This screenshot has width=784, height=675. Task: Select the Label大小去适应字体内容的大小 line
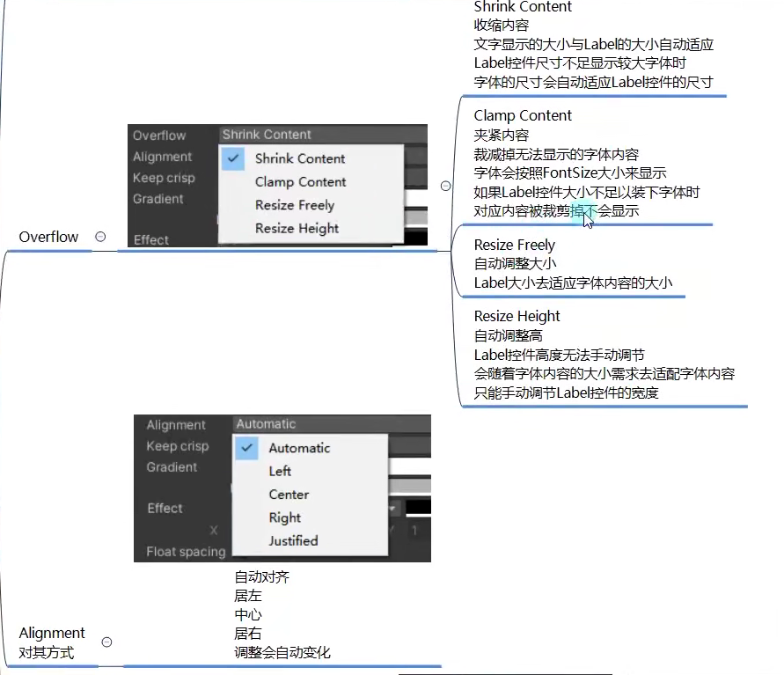(x=573, y=283)
